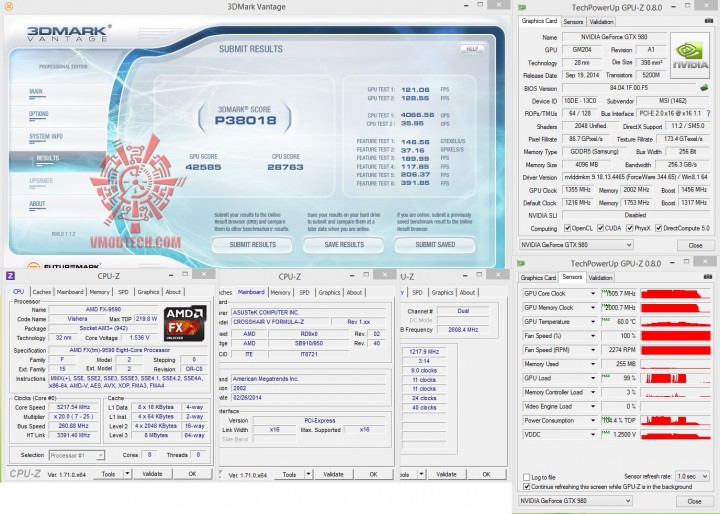Open GPU Temperature sensor dropdown

[593, 322]
